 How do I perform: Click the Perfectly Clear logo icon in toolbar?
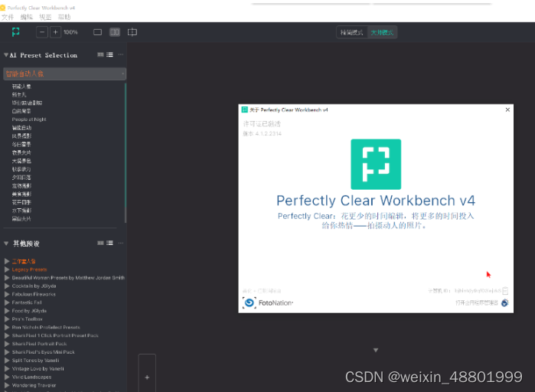tap(16, 32)
